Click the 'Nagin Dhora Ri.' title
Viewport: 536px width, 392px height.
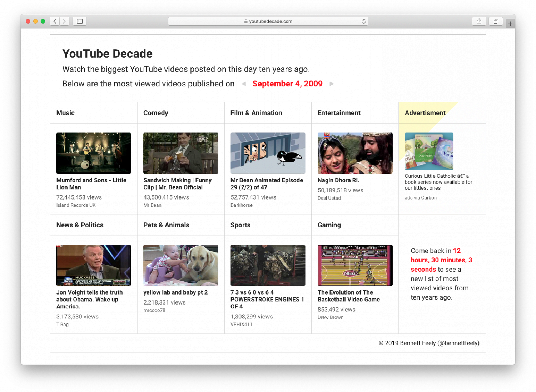[338, 180]
